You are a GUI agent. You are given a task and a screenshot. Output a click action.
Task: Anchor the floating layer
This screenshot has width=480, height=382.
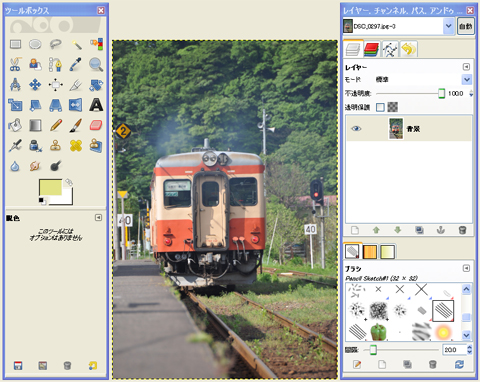tap(441, 230)
